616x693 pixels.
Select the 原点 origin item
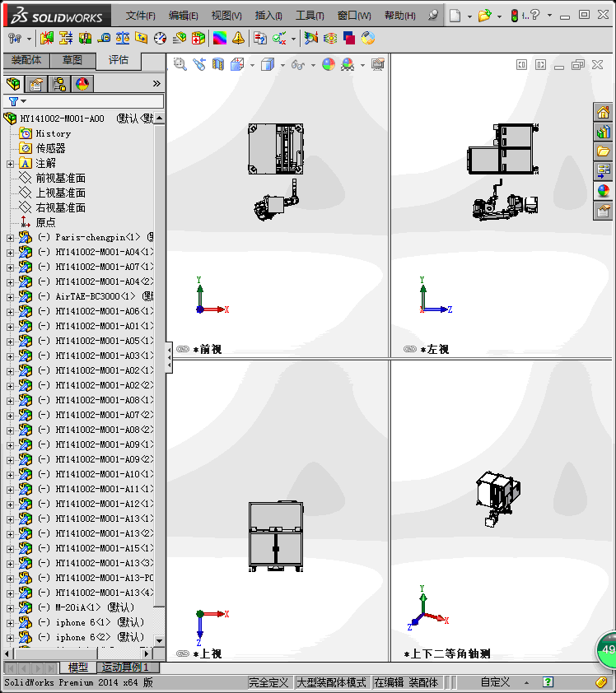click(x=45, y=222)
